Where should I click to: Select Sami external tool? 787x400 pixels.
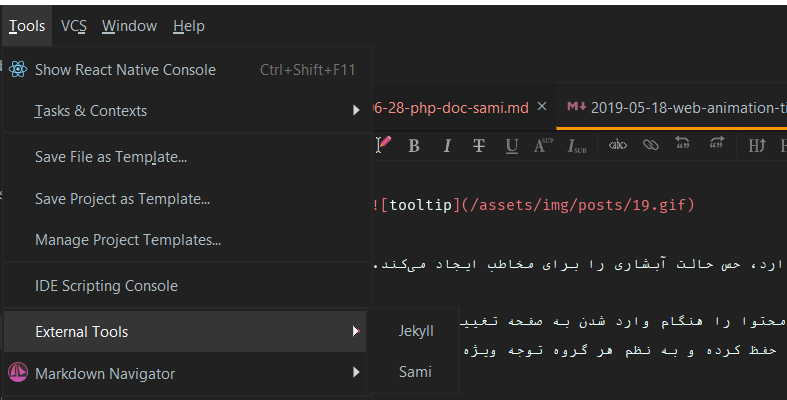[415, 372]
